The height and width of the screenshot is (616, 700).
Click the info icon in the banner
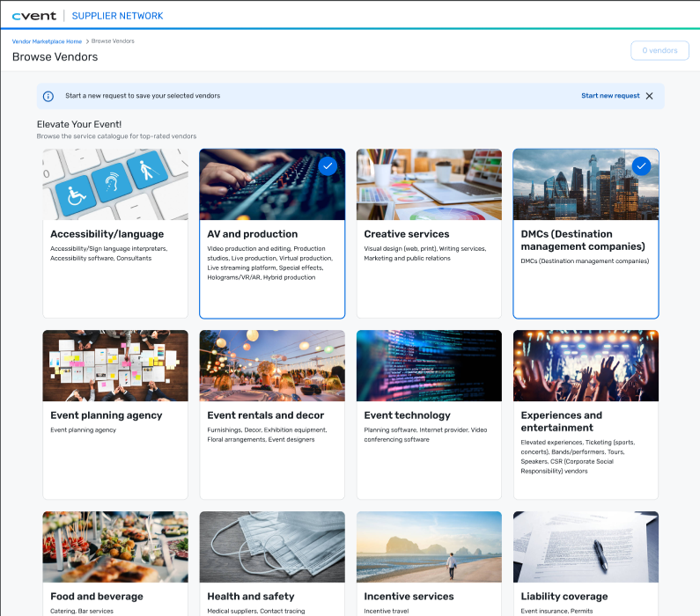[x=48, y=96]
